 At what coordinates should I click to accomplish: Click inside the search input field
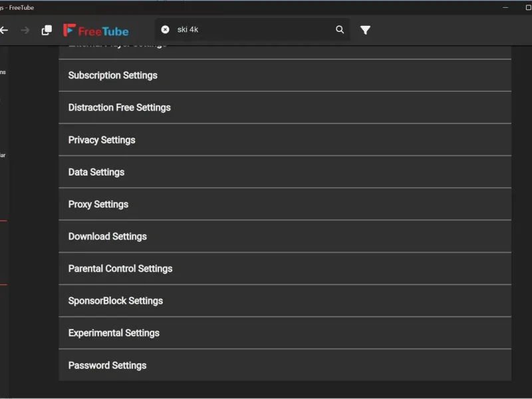[253, 30]
